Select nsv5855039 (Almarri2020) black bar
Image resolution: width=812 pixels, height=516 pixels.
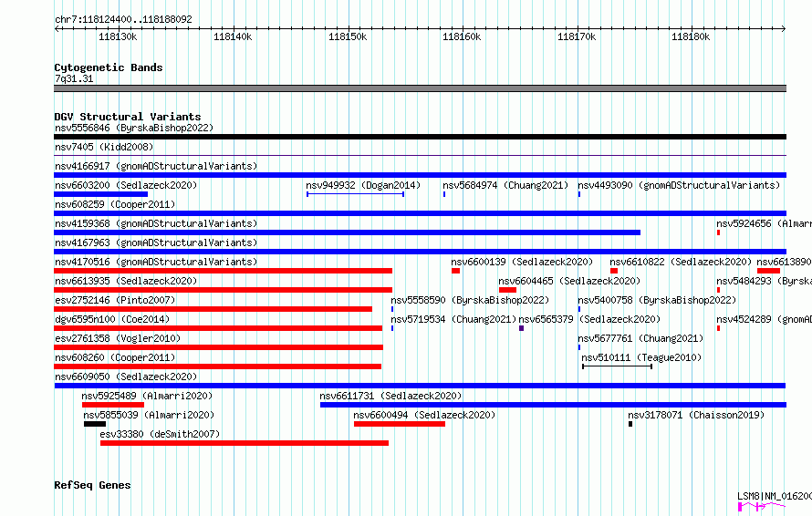(95, 424)
